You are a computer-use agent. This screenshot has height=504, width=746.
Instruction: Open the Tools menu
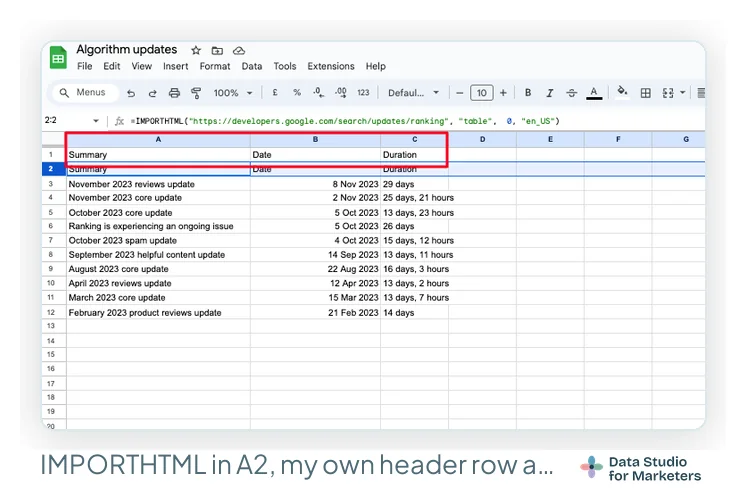click(x=285, y=66)
